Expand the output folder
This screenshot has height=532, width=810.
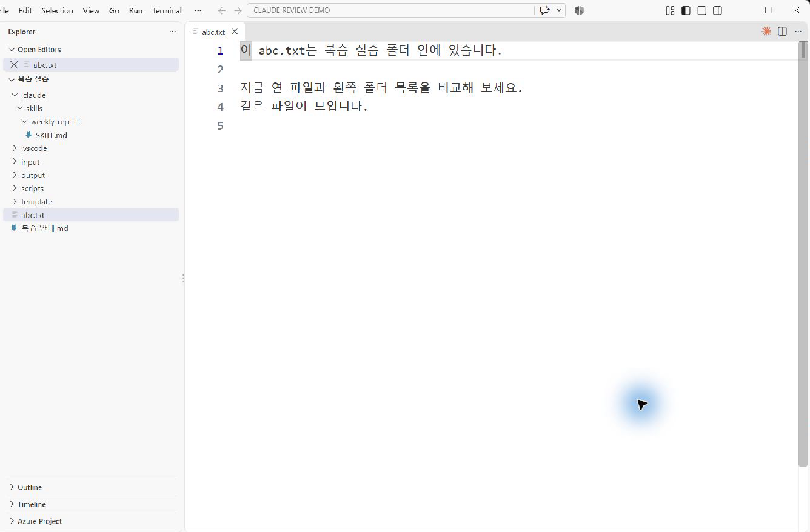[15, 175]
